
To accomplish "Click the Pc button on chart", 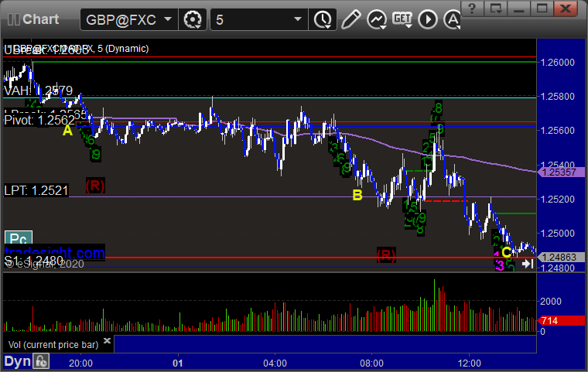I will [x=19, y=238].
